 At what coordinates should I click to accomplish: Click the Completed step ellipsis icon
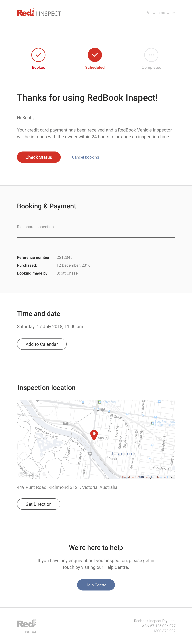[x=151, y=55]
